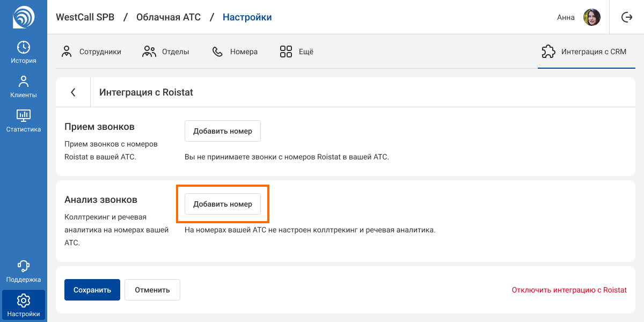Click the logout icon in header
The image size is (644, 322).
pos(627,17)
